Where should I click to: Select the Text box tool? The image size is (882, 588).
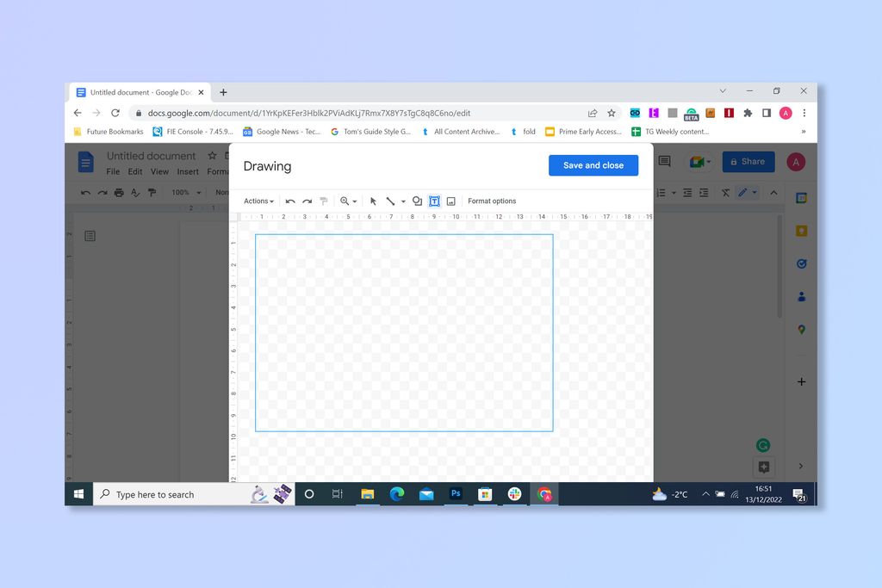[434, 201]
